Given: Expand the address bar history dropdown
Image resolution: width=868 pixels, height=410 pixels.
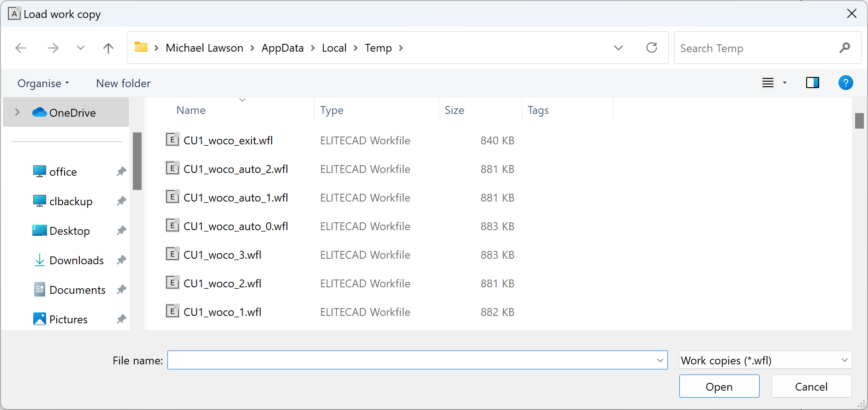Looking at the screenshot, I should pos(618,48).
